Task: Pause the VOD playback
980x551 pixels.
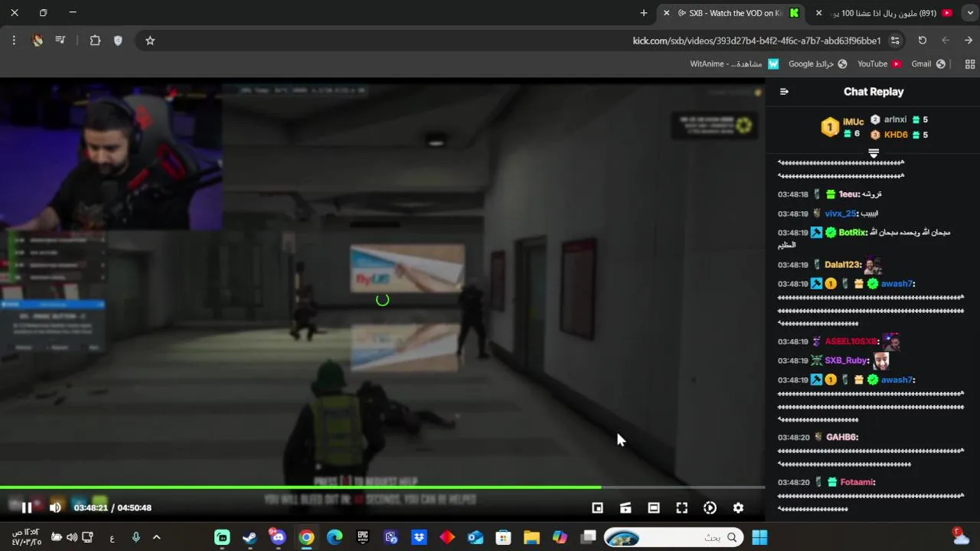Action: point(27,507)
